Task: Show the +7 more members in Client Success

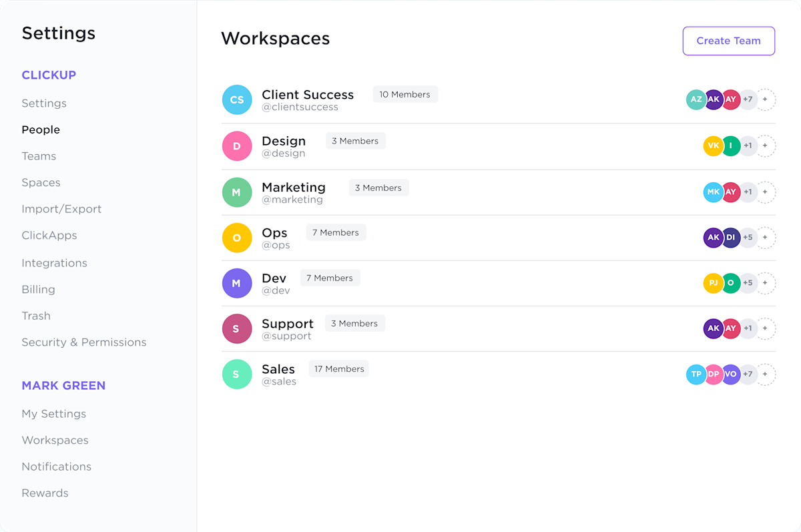Action: click(748, 99)
